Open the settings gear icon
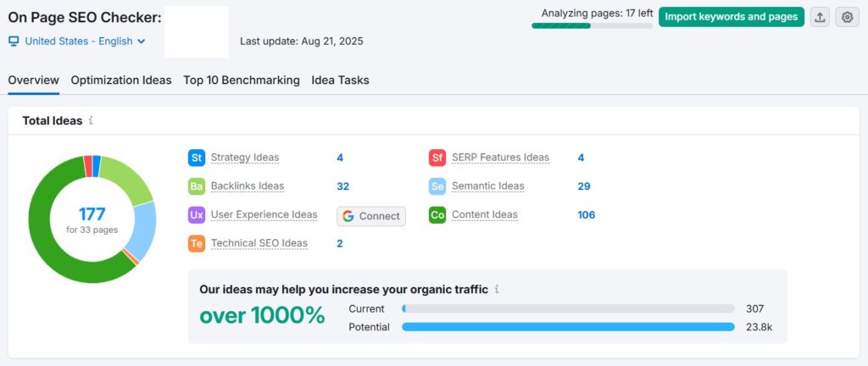Screen dimensions: 868x366 tap(847, 17)
